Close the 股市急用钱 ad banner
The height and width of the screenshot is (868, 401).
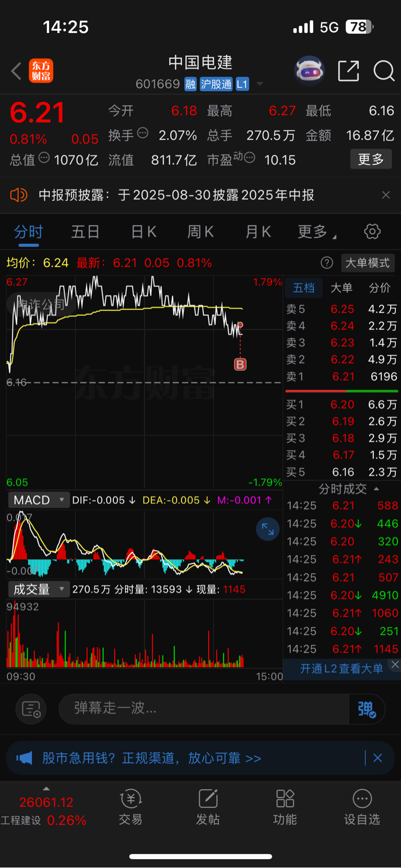(378, 758)
